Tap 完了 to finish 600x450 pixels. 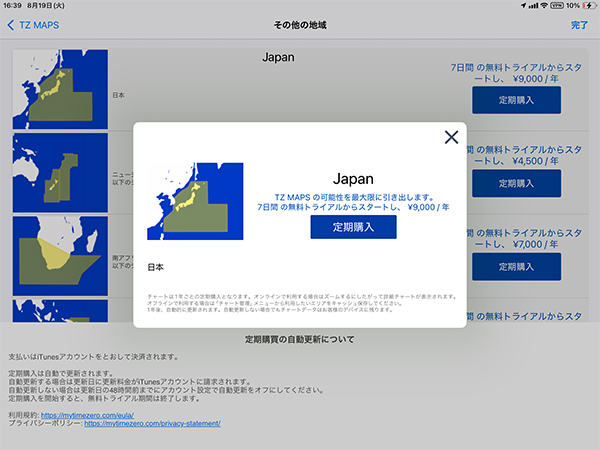pyautogui.click(x=579, y=25)
